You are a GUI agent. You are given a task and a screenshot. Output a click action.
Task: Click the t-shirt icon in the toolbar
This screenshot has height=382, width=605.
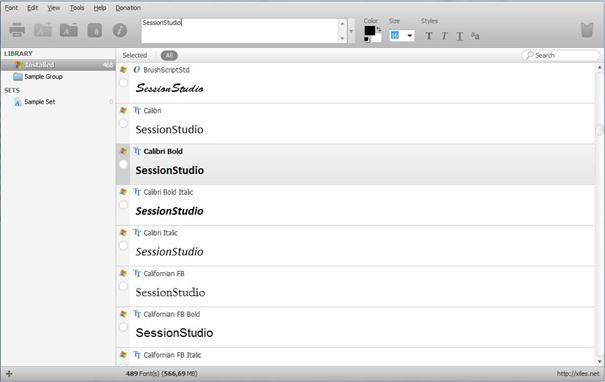click(587, 30)
